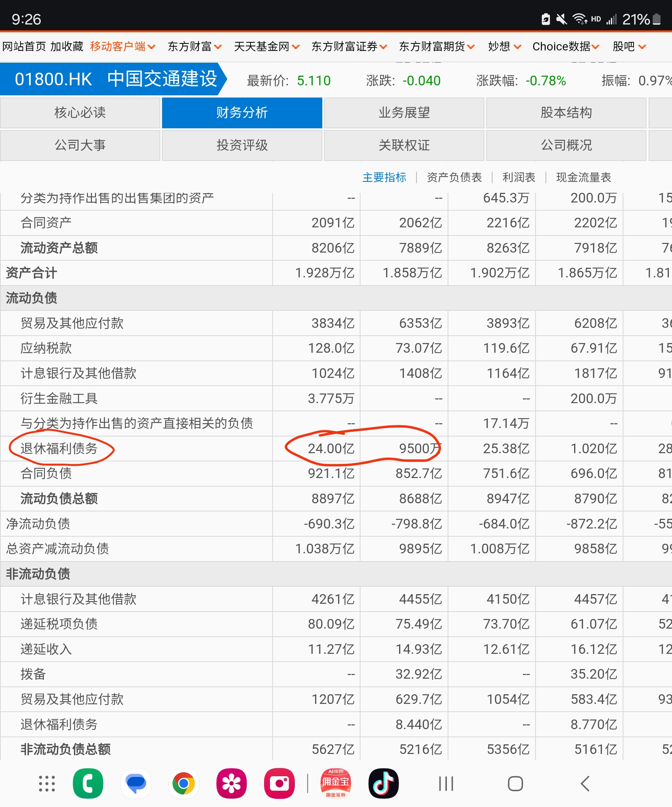The image size is (672, 807).
Task: Tap the 衍生金融工具 row label
Action: (59, 399)
